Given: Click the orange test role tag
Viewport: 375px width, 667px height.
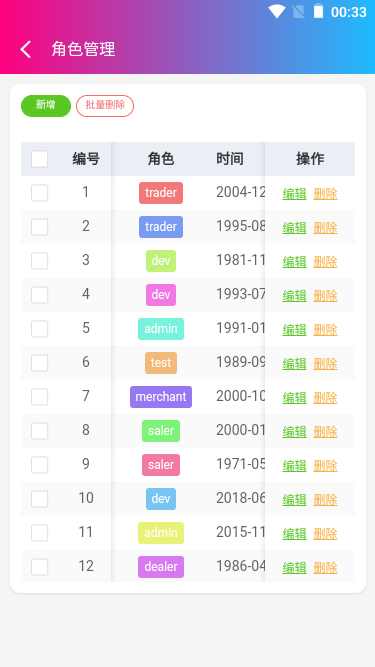Looking at the screenshot, I should pos(161,363).
